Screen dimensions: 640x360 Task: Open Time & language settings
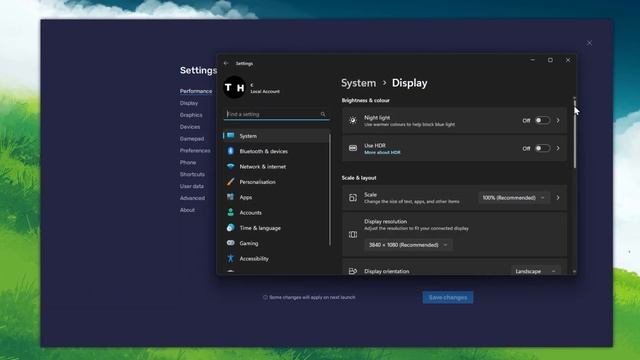[276, 228]
